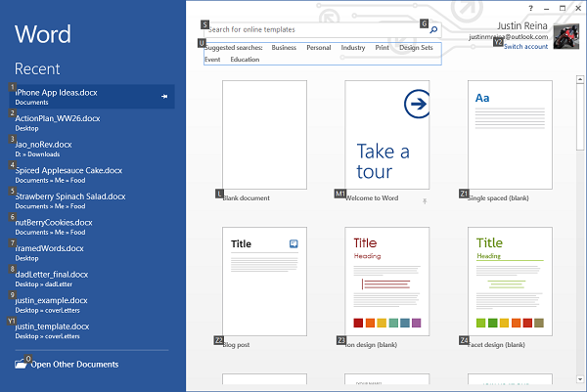Choose the Design Sets suggested search
Screen dimensions: 587x392
pyautogui.click(x=416, y=47)
